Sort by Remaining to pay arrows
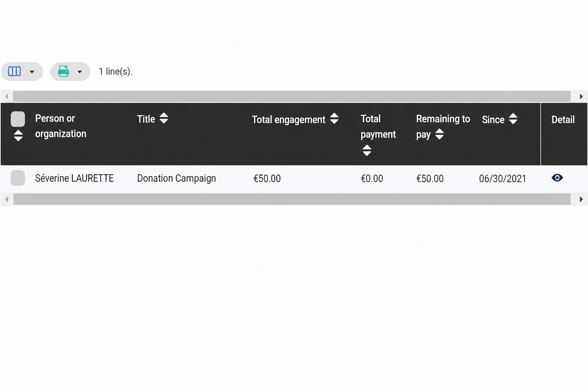This screenshot has height=392, width=588. coord(439,134)
